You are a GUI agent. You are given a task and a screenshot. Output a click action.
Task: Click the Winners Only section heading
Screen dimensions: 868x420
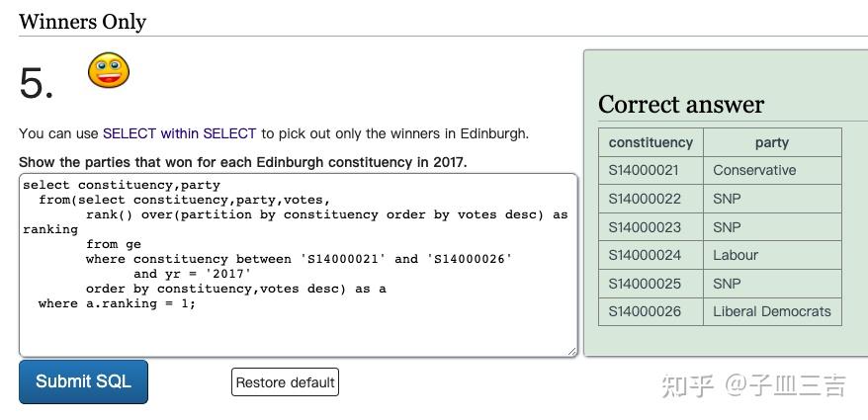tap(82, 21)
